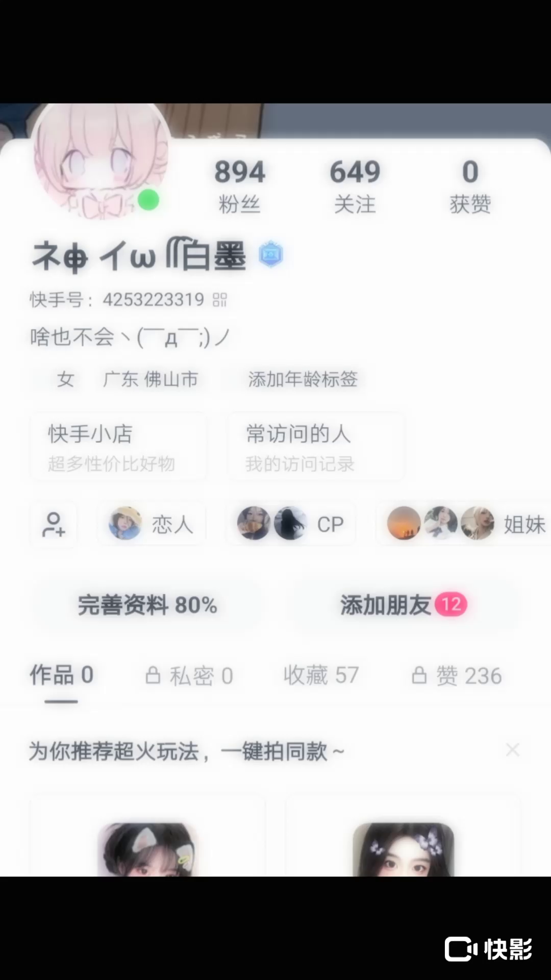Select the cat-ear girl template thumbnail
Viewport: 551px width, 980px height.
(x=147, y=849)
